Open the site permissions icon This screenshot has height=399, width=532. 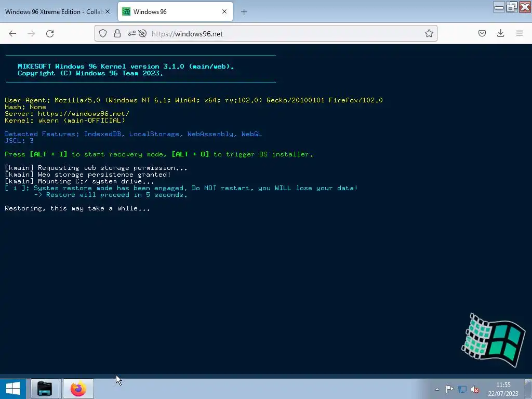131,33
